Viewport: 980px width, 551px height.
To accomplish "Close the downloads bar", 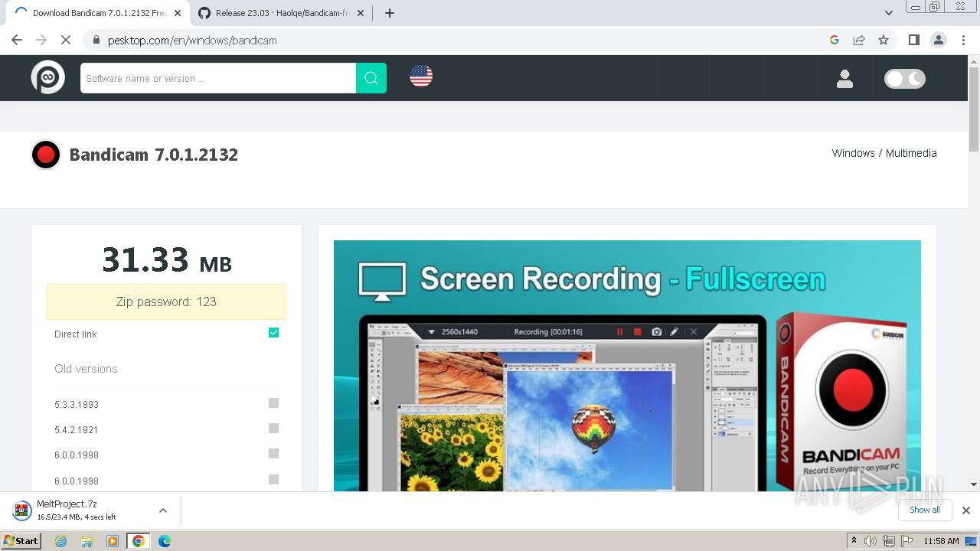I will (966, 510).
